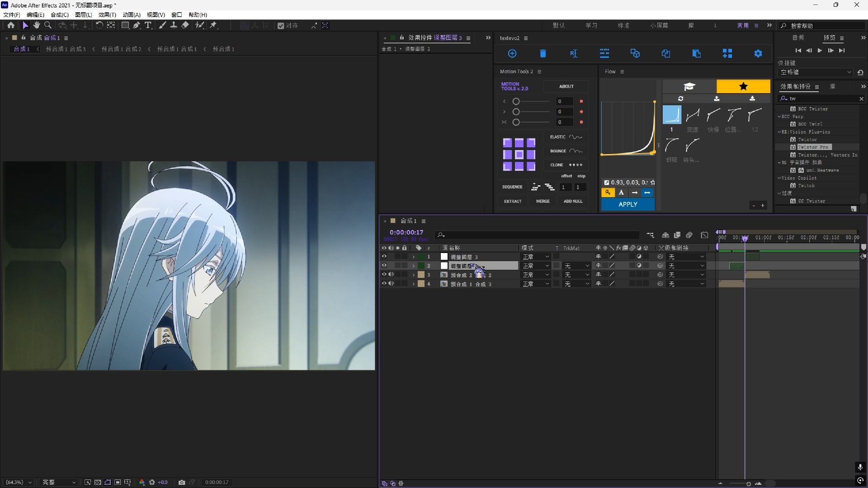The height and width of the screenshot is (488, 868).
Task: Click the ADD NULL button
Action: coord(573,201)
